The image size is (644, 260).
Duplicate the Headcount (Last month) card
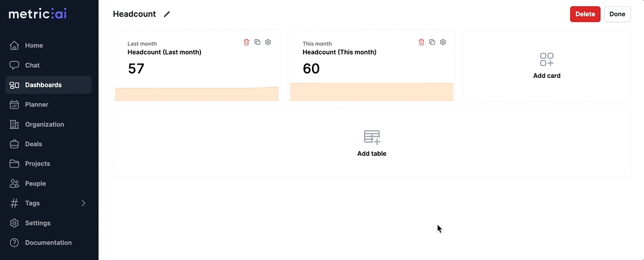point(257,42)
